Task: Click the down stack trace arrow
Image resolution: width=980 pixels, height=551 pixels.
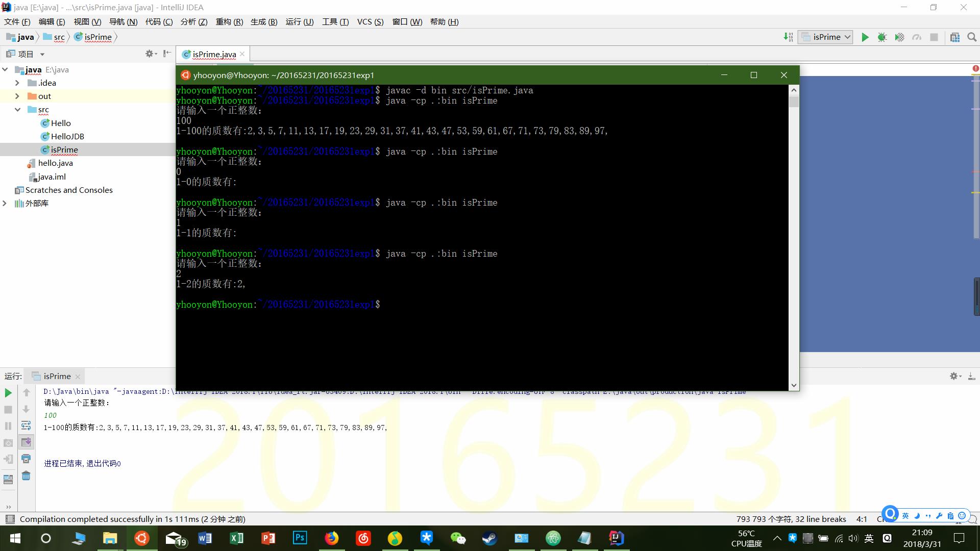Action: pyautogui.click(x=26, y=409)
